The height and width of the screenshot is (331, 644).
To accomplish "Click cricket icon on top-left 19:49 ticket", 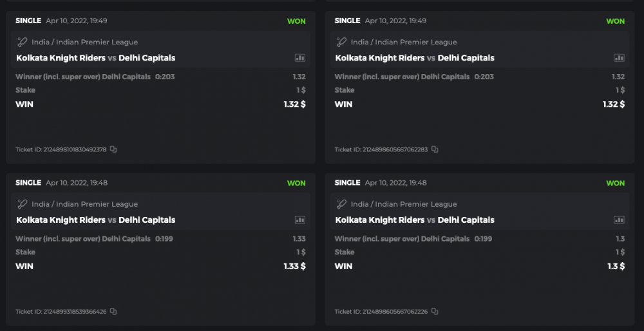I will tap(22, 42).
